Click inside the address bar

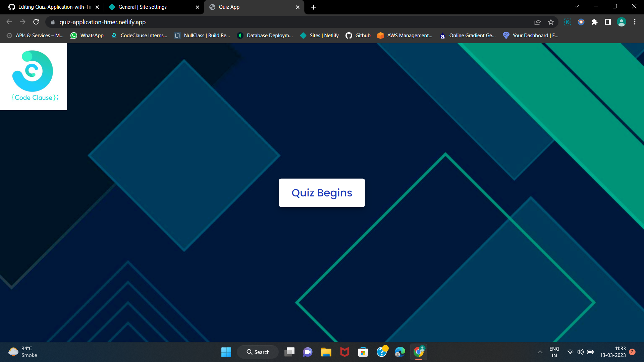(235, 22)
